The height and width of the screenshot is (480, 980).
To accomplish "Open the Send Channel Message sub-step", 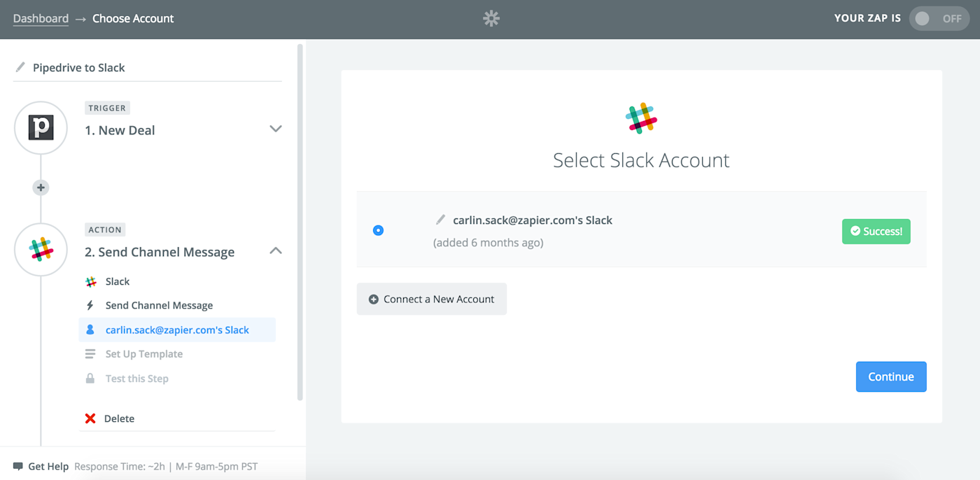I will click(159, 306).
